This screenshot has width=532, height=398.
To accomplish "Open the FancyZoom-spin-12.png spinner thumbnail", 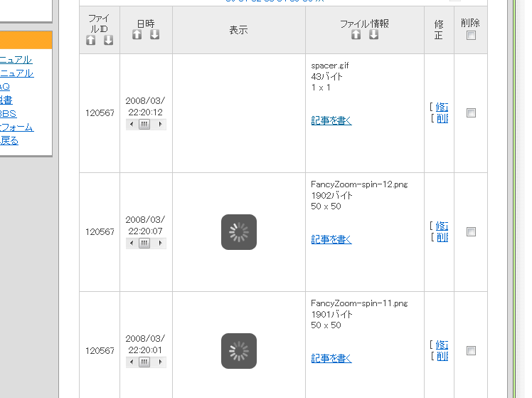I will click(239, 232).
